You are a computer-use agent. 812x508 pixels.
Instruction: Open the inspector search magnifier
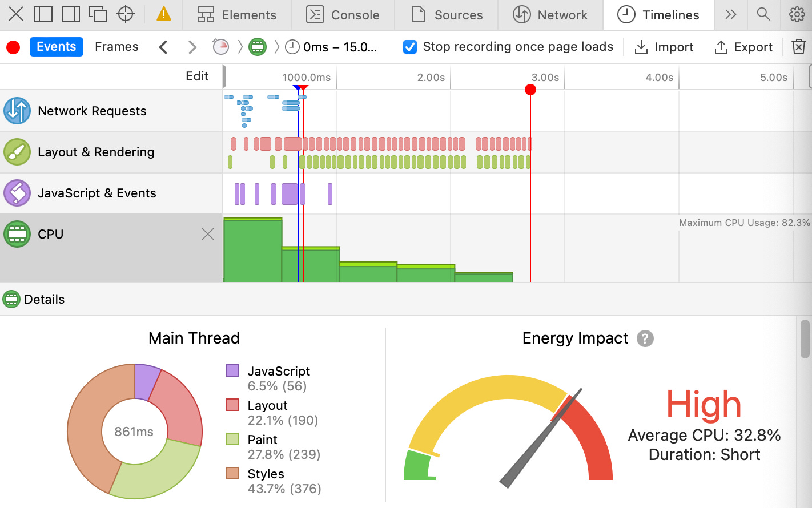[763, 15]
